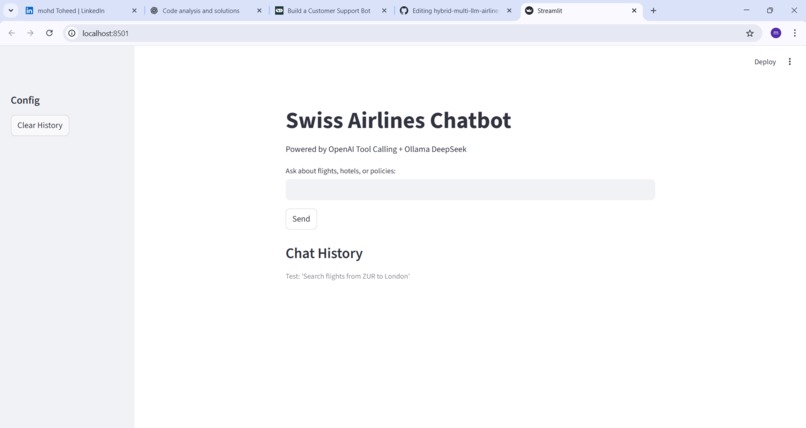Open the Deploy option
Viewport: 806px width, 428px height.
[765, 62]
